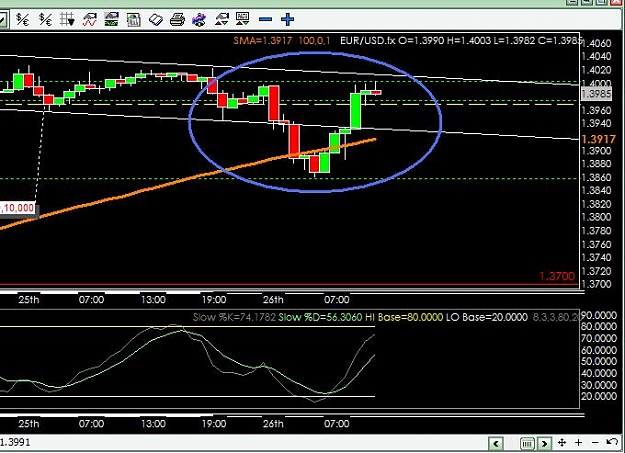This screenshot has width=625, height=453.
Task: Click the undo curved arrow icon
Action: pos(612,442)
